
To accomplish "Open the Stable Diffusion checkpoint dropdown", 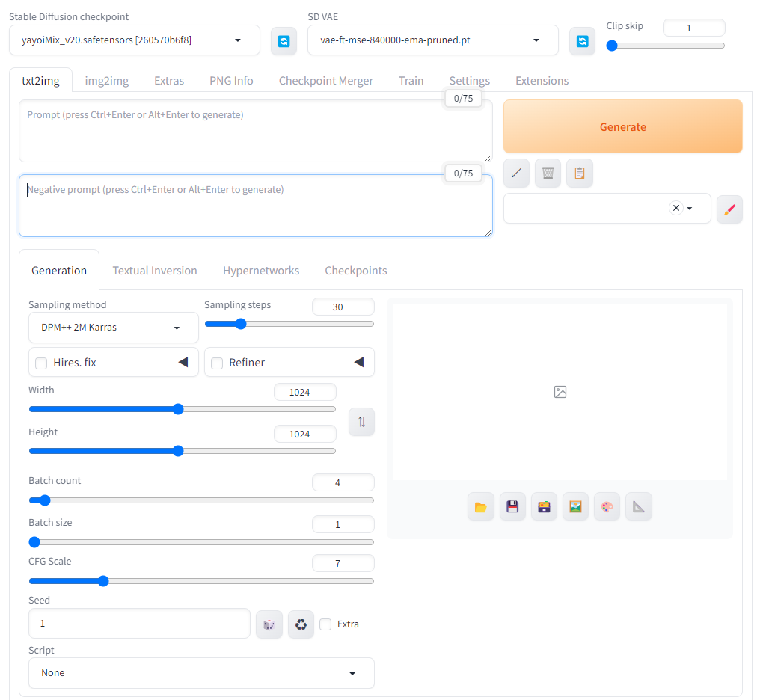I will click(134, 40).
